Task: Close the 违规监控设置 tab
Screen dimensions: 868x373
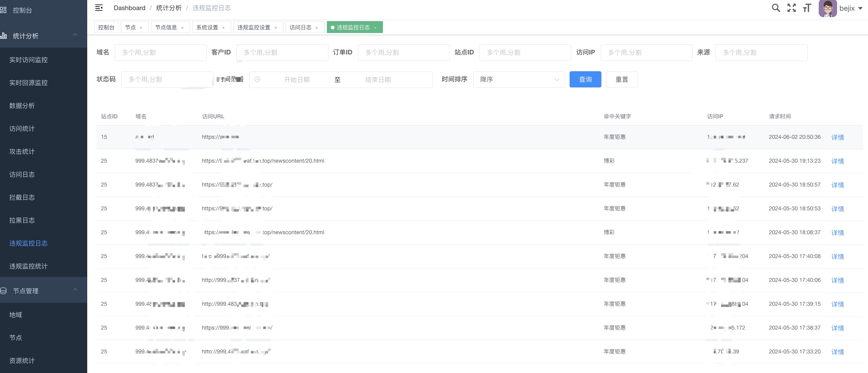Action: tap(276, 28)
